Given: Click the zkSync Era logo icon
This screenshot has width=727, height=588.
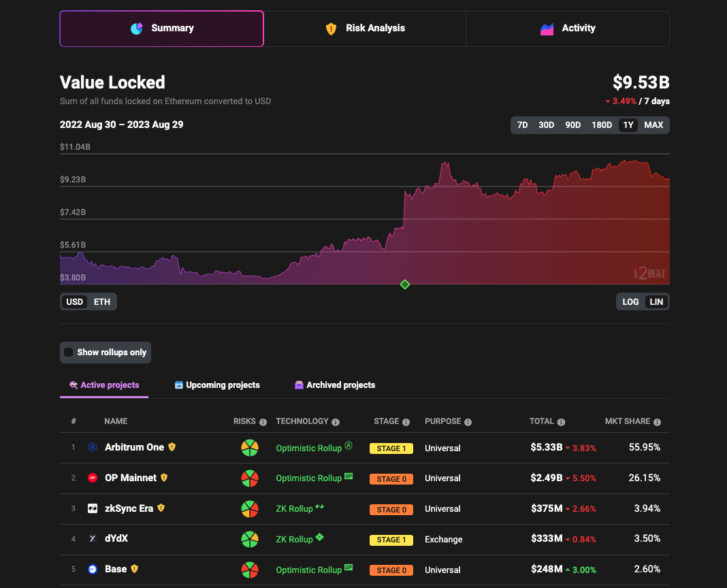Looking at the screenshot, I should click(93, 508).
